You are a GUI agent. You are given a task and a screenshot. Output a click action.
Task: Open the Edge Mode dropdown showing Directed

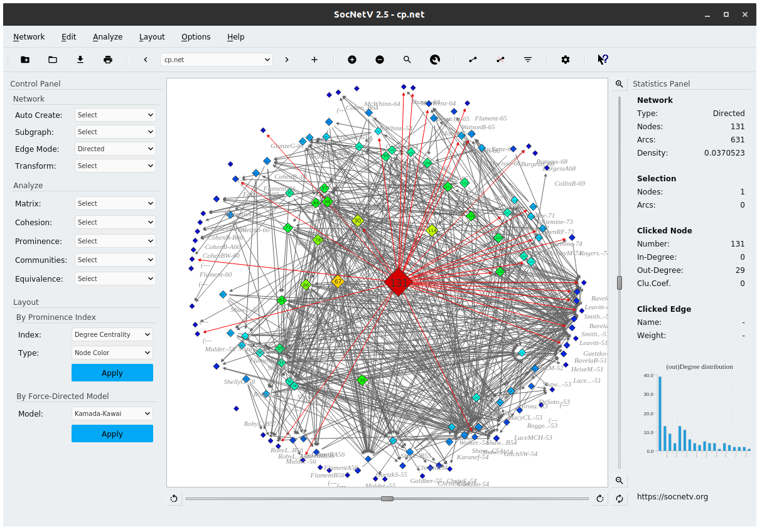(115, 149)
